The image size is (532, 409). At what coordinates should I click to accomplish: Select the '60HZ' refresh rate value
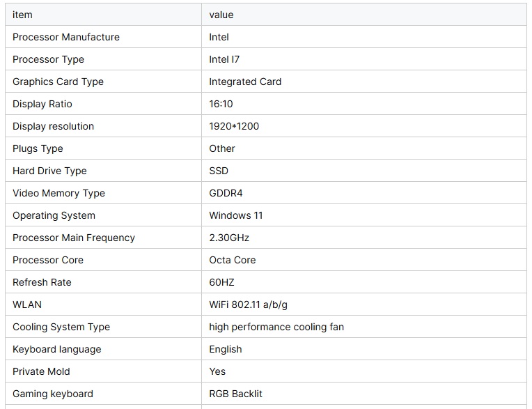(x=221, y=282)
